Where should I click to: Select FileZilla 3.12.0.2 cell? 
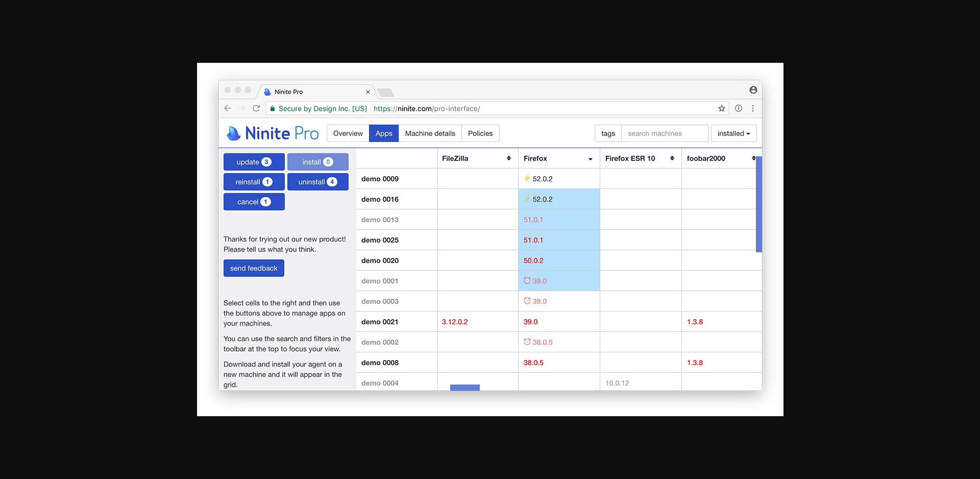(x=478, y=322)
